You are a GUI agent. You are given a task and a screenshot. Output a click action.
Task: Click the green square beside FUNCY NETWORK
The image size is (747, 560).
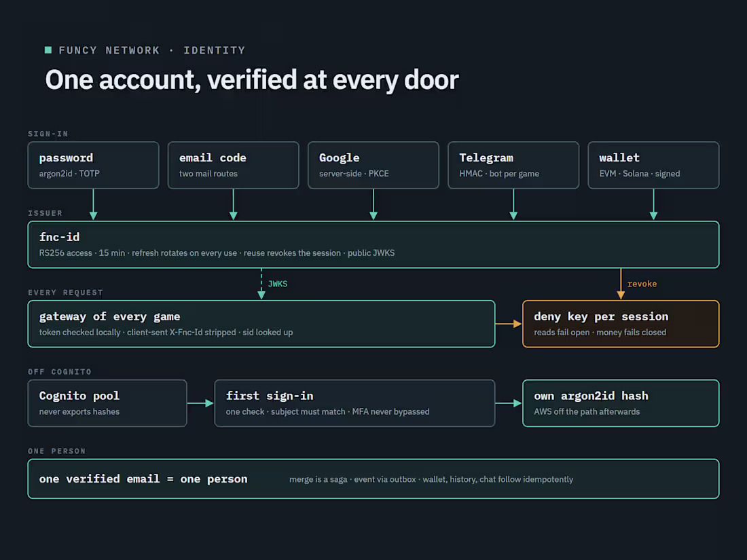click(48, 50)
